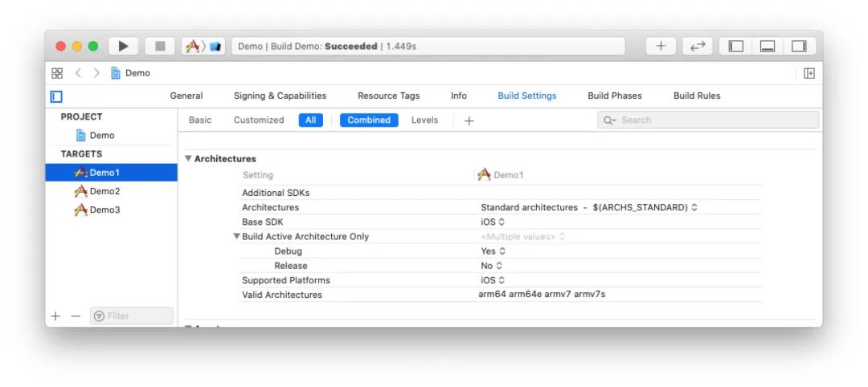This screenshot has width=868, height=387.
Task: Collapse the Architectures section
Action: point(189,159)
